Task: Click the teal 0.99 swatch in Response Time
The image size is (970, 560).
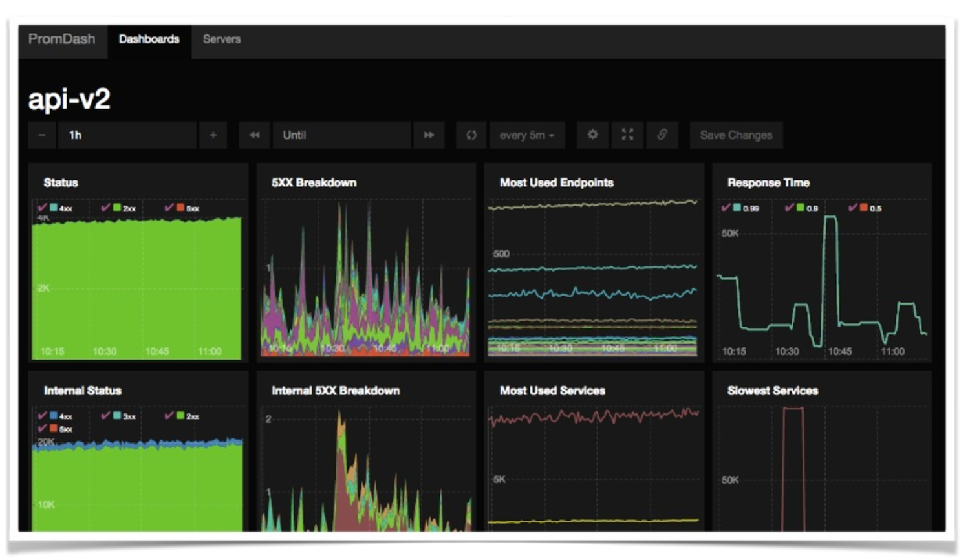Action: point(737,208)
